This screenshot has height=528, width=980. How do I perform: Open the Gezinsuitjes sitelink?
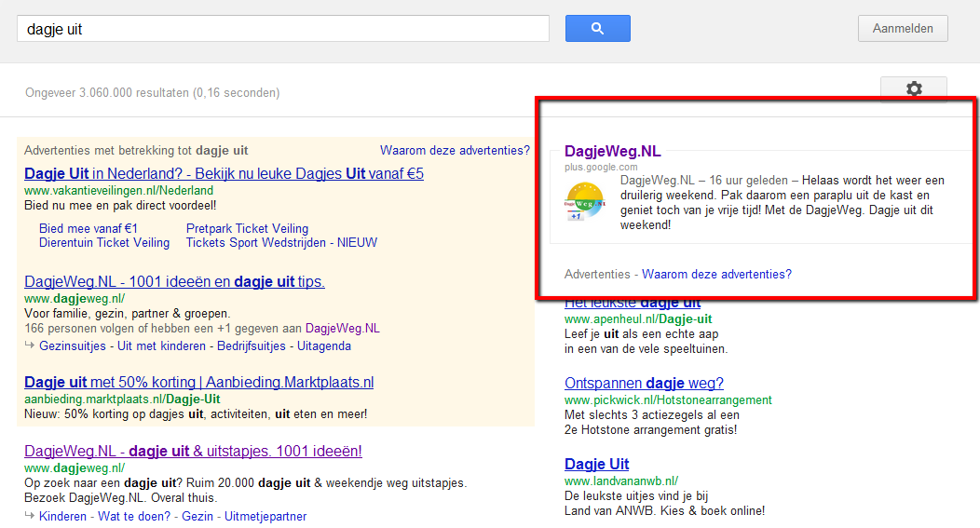point(73,346)
